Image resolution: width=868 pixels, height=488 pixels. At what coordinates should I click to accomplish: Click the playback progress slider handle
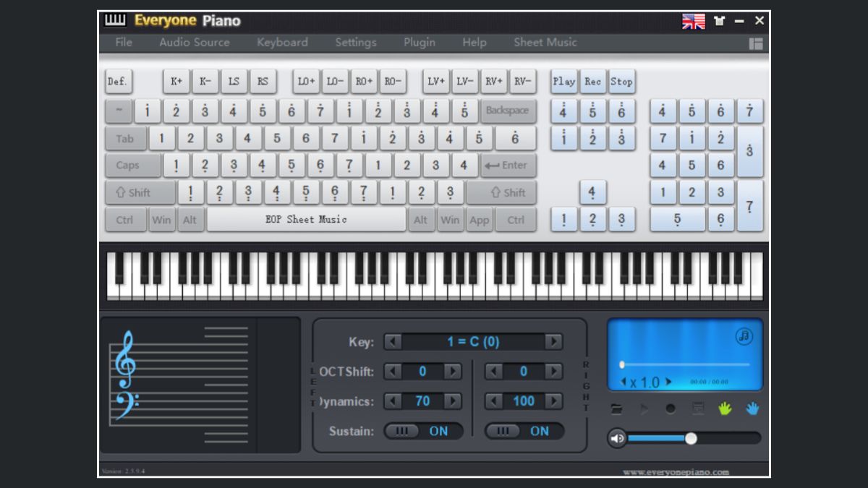tap(621, 365)
